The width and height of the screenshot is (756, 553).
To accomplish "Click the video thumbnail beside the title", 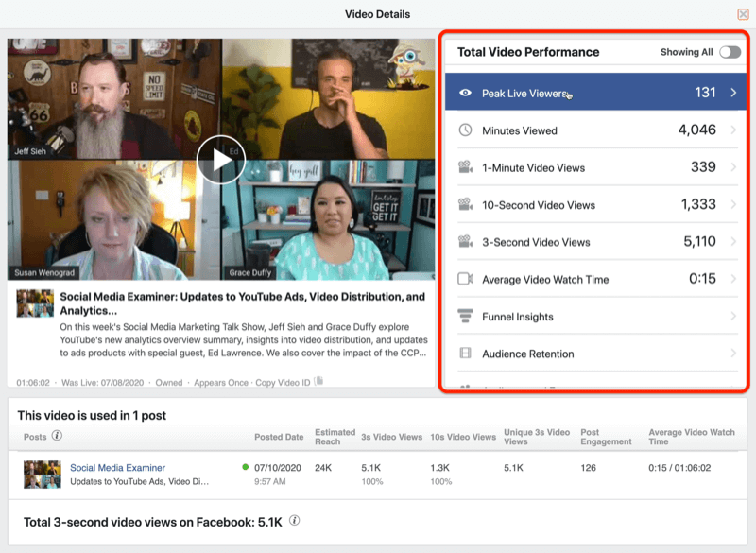I will click(35, 303).
